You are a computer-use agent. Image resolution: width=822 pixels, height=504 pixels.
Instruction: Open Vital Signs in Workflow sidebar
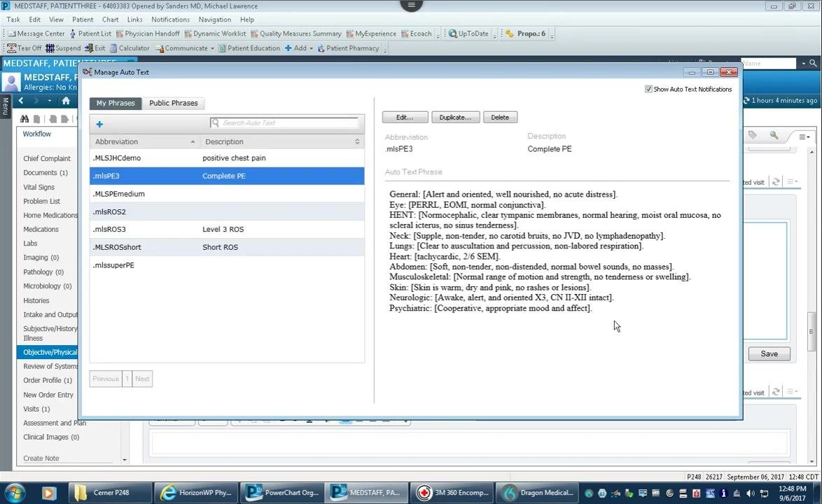(39, 187)
